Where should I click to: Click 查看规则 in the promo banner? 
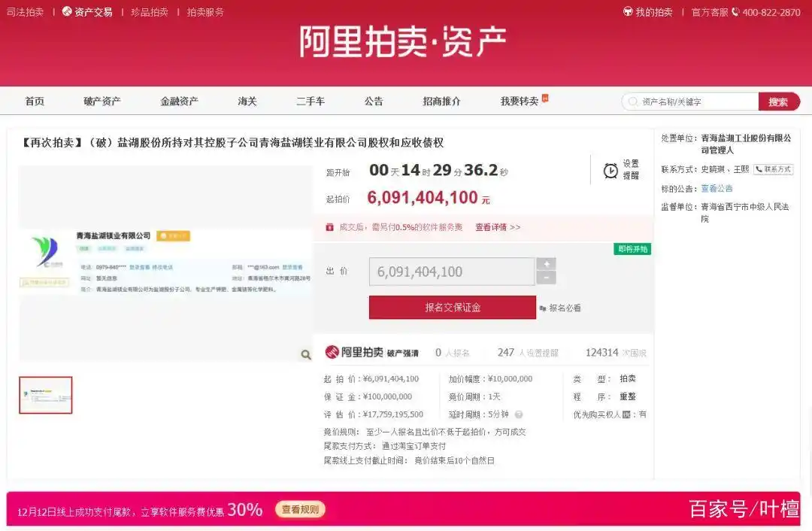300,509
